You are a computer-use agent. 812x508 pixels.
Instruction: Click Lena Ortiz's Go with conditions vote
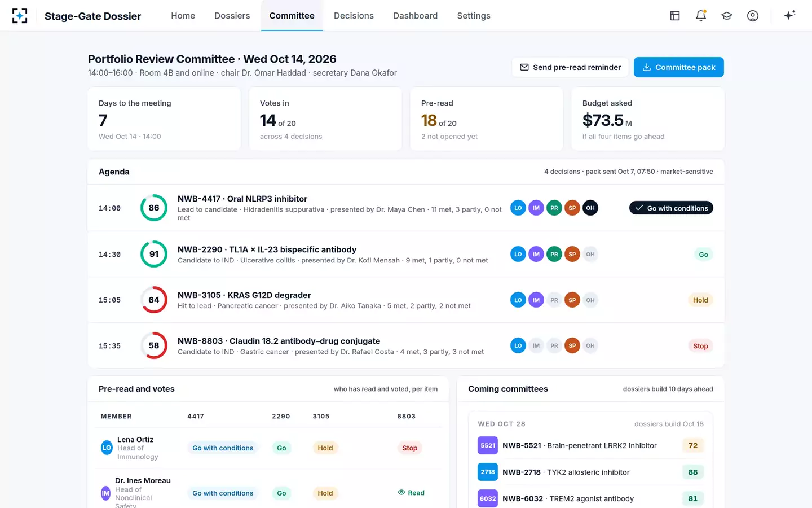[x=223, y=448]
